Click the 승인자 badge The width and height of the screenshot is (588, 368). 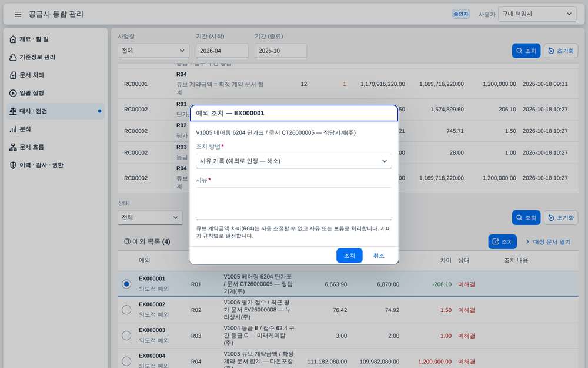point(460,14)
